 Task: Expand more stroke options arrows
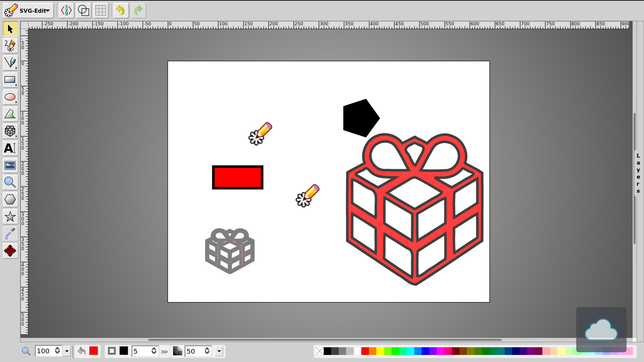tap(164, 352)
